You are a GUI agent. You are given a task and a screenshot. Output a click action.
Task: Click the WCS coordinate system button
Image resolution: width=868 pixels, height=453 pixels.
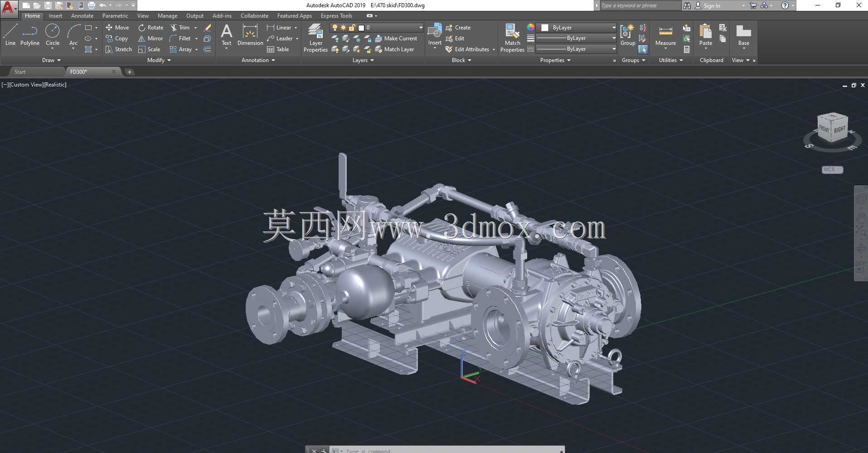tap(832, 169)
